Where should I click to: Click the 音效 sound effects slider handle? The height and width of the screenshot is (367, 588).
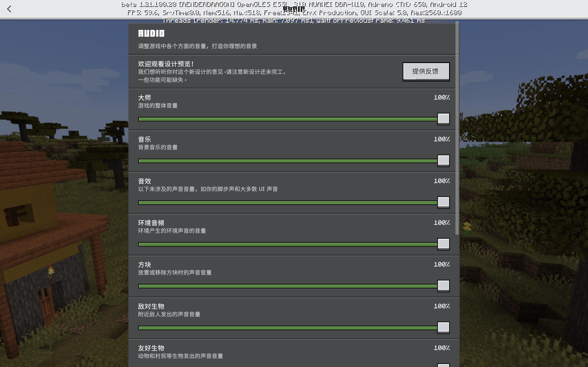pyautogui.click(x=443, y=202)
